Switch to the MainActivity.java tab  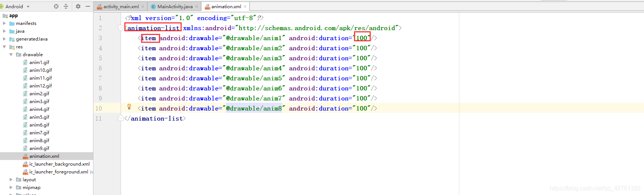click(175, 7)
